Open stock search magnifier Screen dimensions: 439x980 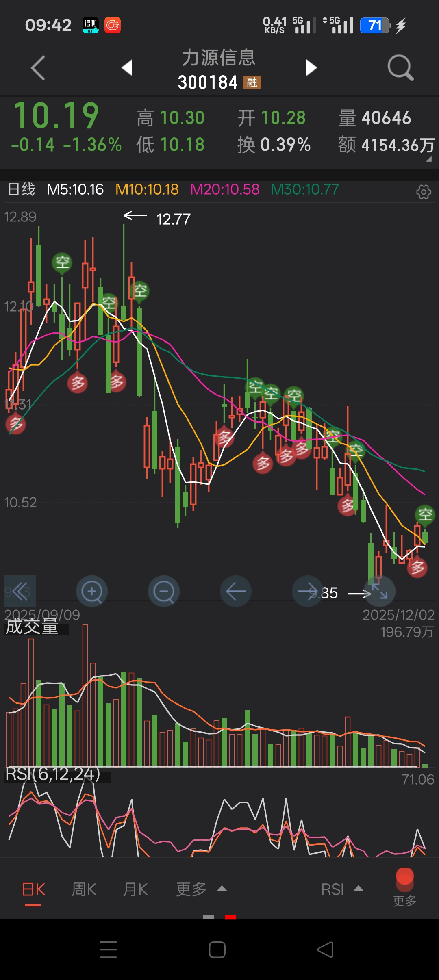click(400, 67)
